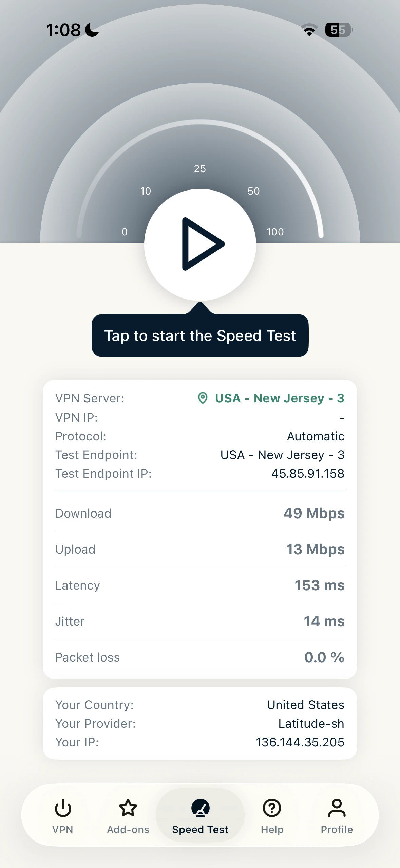Tap the Packet loss 0.0 % row
400x868 pixels.
click(x=200, y=657)
